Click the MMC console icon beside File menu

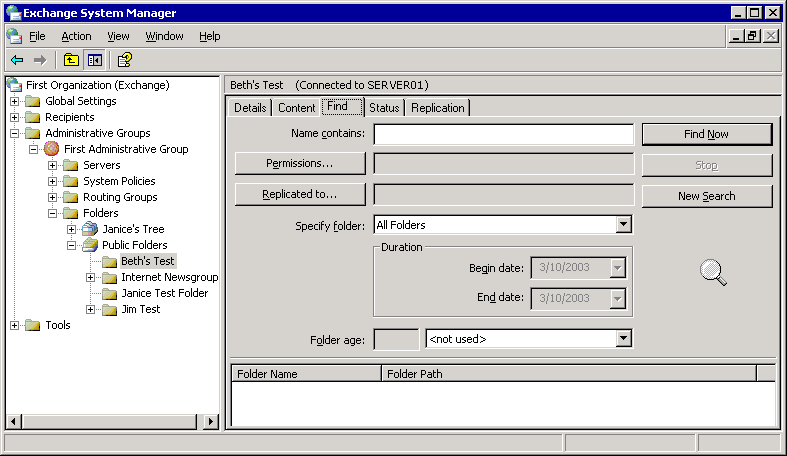14,36
